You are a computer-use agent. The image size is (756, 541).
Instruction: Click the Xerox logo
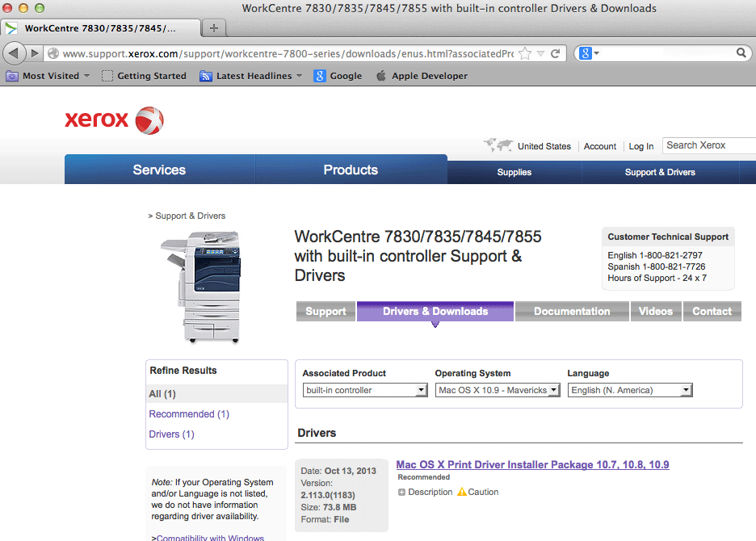pyautogui.click(x=114, y=120)
